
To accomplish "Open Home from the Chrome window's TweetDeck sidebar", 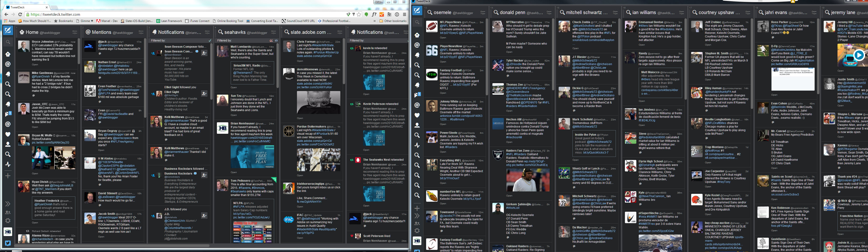I will pos(8,54).
